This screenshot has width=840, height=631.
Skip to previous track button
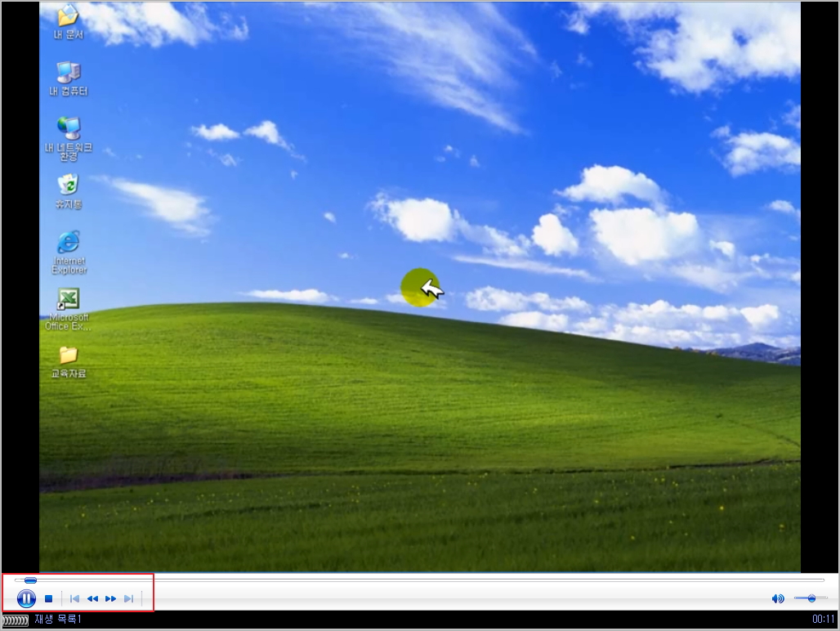coord(74,599)
